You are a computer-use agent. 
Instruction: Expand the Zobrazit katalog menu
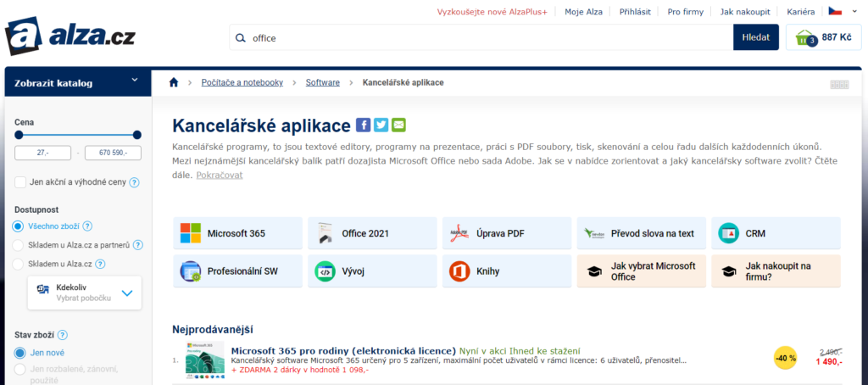point(78,83)
